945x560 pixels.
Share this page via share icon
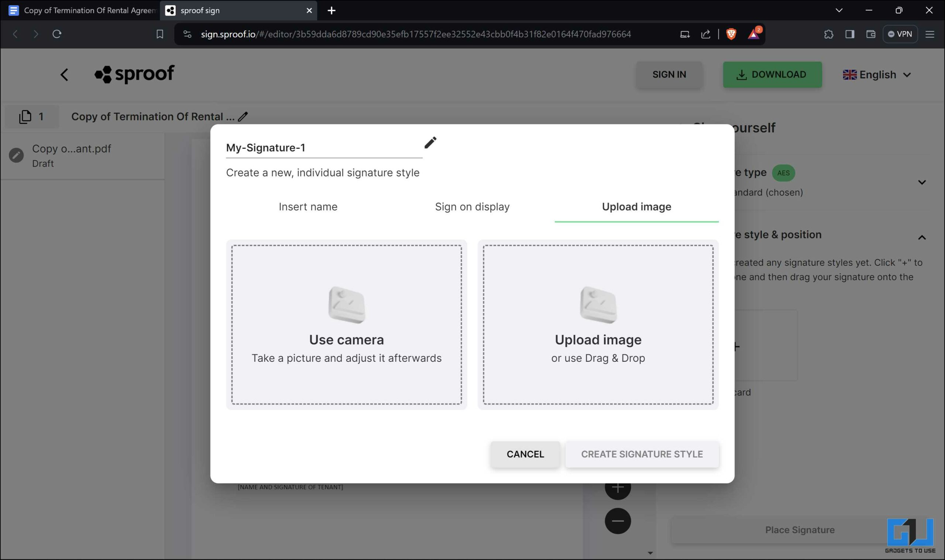coord(705,34)
